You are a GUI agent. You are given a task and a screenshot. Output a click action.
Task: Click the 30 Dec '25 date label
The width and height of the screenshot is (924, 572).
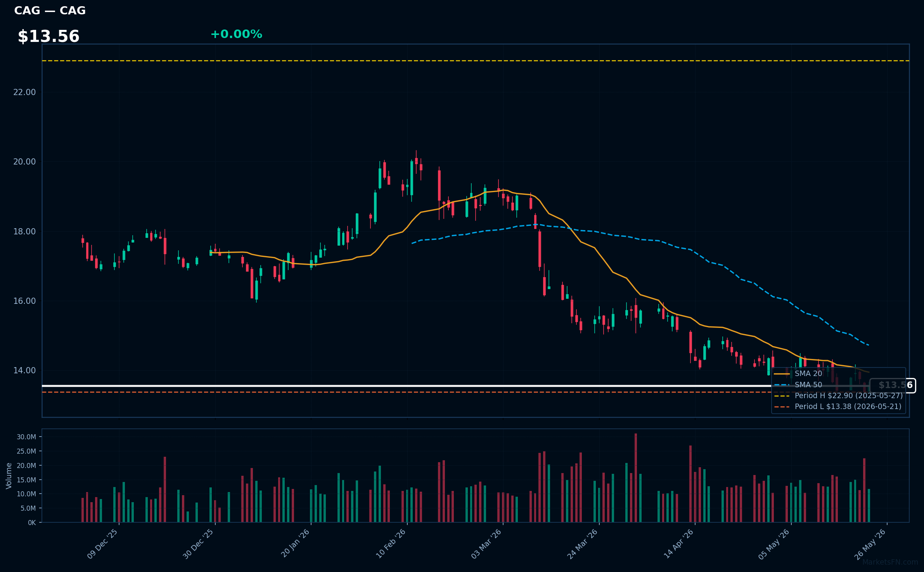[198, 544]
